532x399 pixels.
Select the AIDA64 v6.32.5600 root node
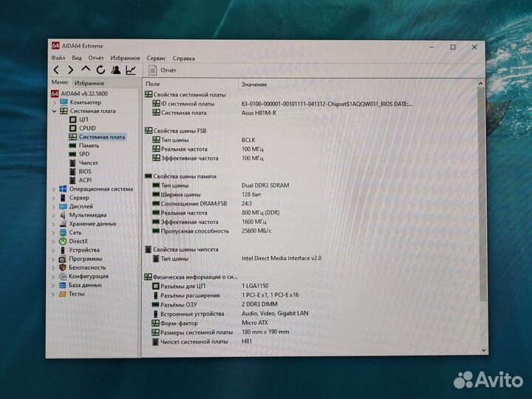point(84,93)
